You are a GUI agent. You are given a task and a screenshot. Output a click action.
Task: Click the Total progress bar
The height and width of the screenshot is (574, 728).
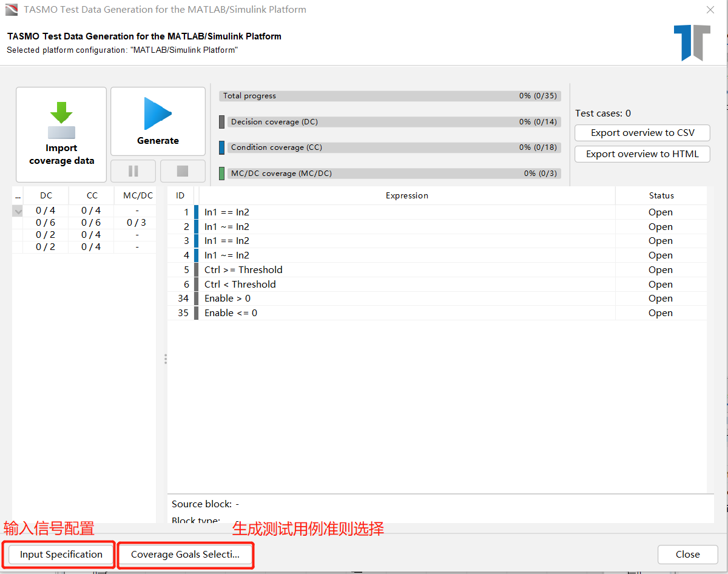coord(389,96)
